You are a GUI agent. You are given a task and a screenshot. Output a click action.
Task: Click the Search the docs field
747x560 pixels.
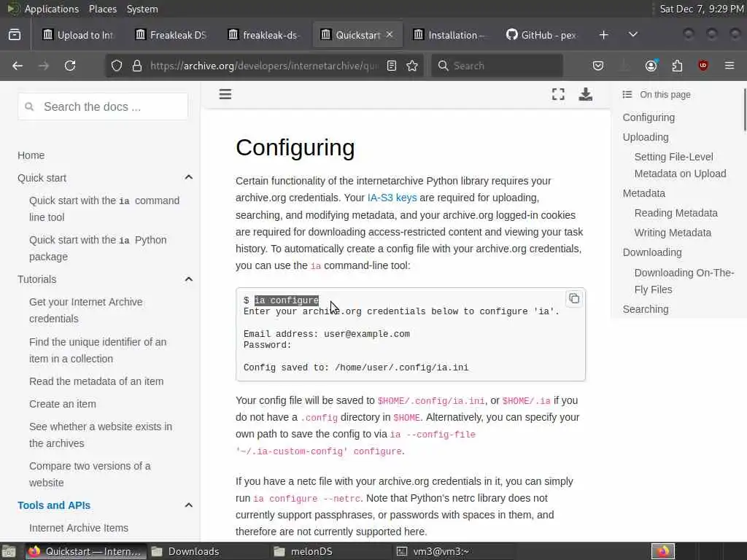[103, 106]
